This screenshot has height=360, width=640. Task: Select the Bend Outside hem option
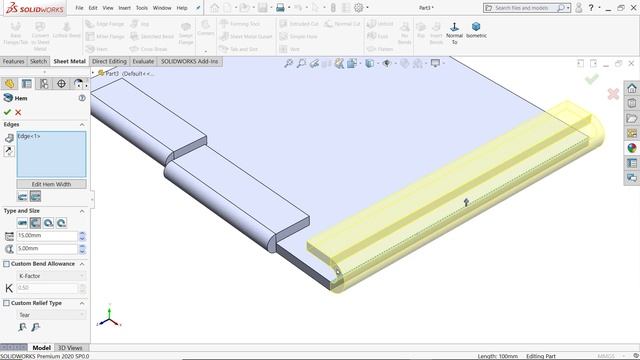36,197
